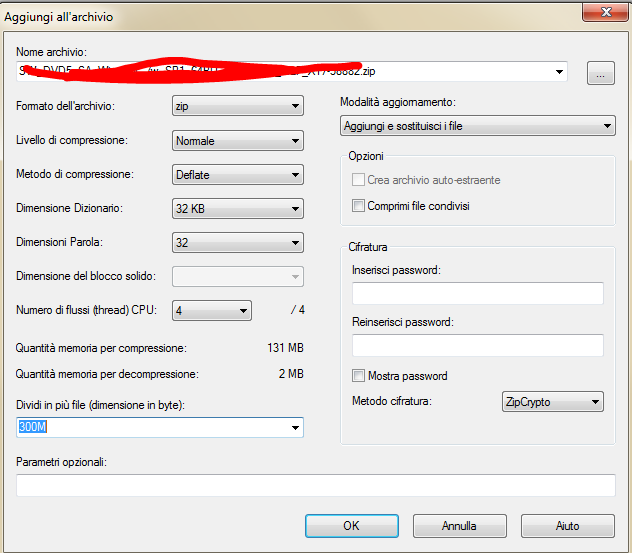Click the '/ 4' thread total text
The width and height of the screenshot is (632, 553).
298,310
